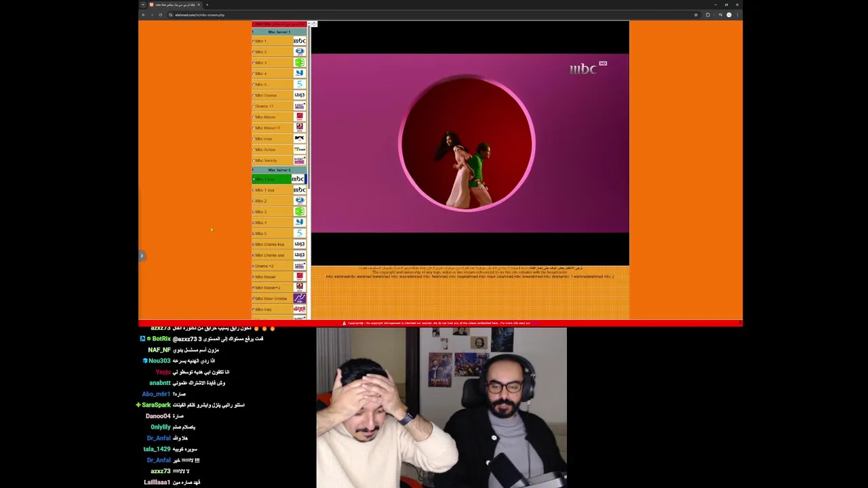Open the browser profile avatar
Viewport: 868px width, 488px height.
coord(729,15)
